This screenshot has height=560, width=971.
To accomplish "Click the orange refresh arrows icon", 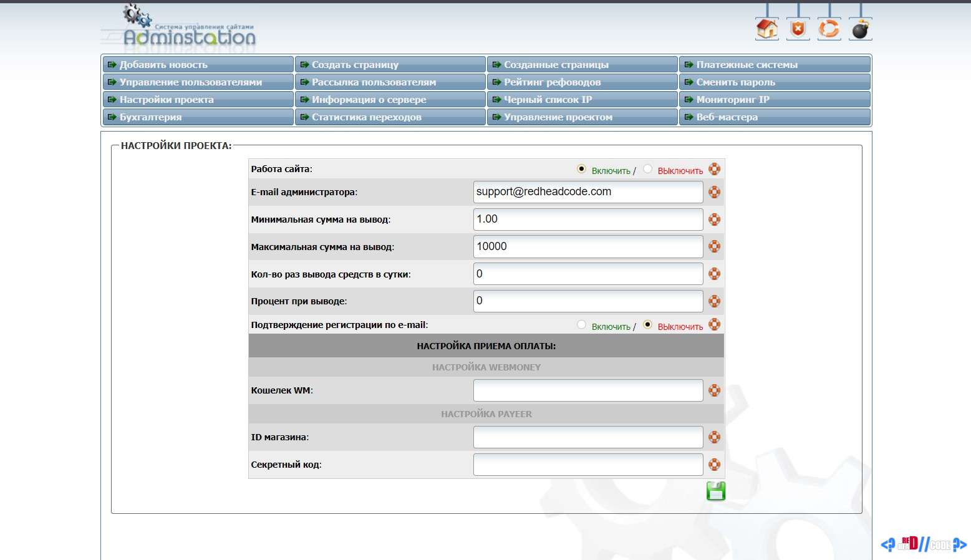I will pyautogui.click(x=829, y=29).
